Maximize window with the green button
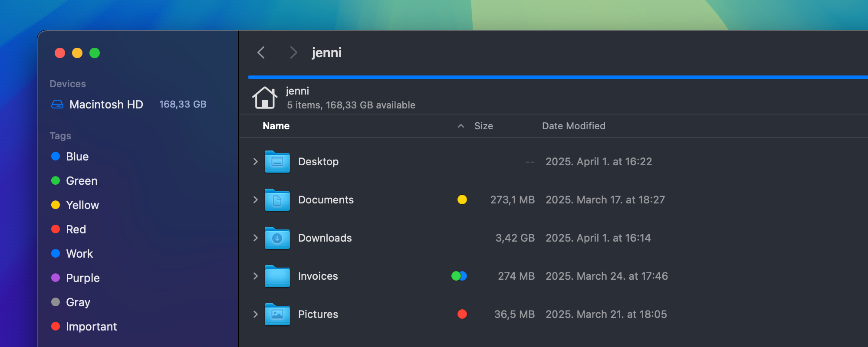 pyautogui.click(x=95, y=53)
